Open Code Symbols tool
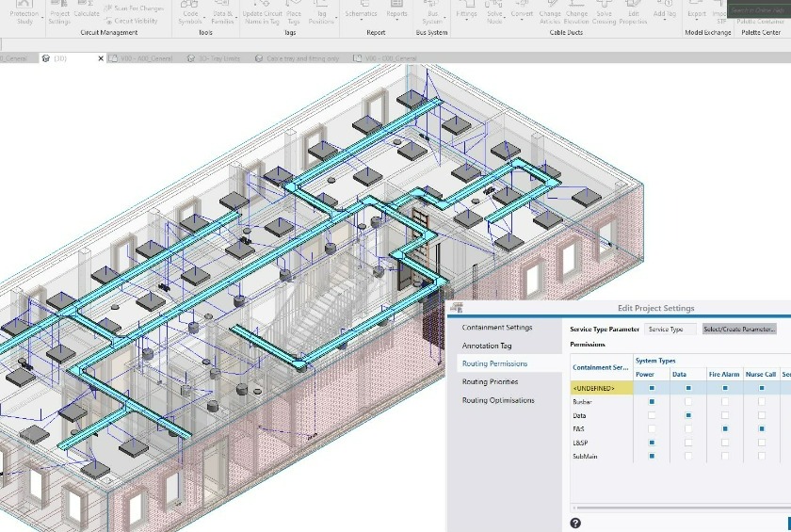The width and height of the screenshot is (791, 532). click(190, 12)
